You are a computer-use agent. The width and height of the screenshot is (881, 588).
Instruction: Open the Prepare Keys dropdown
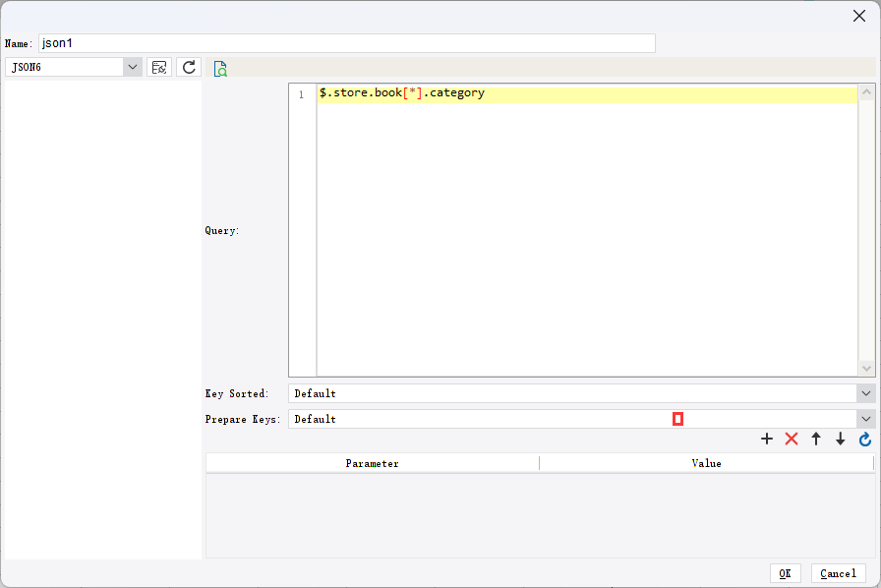[x=868, y=419]
